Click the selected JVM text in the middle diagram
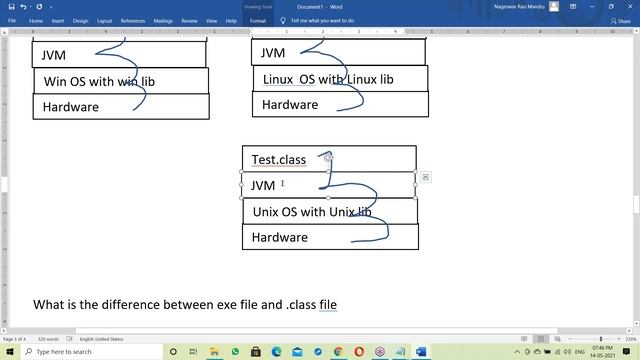Viewport: 640px width, 360px height. point(263,185)
